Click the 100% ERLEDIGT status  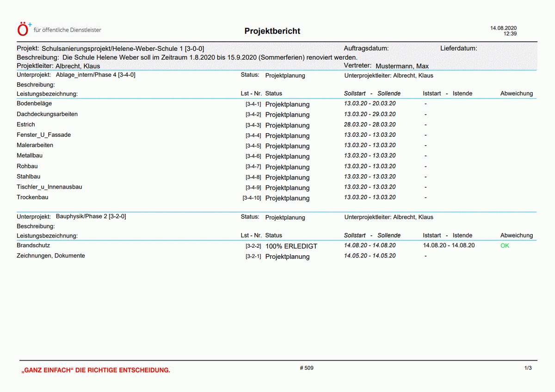click(x=291, y=246)
